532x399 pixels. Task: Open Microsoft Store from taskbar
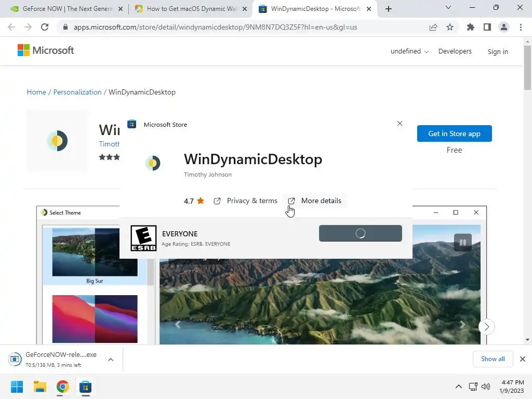pyautogui.click(x=86, y=387)
